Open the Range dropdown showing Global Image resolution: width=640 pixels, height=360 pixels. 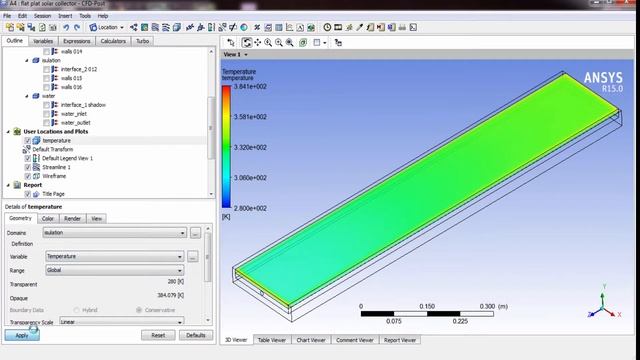[114, 270]
